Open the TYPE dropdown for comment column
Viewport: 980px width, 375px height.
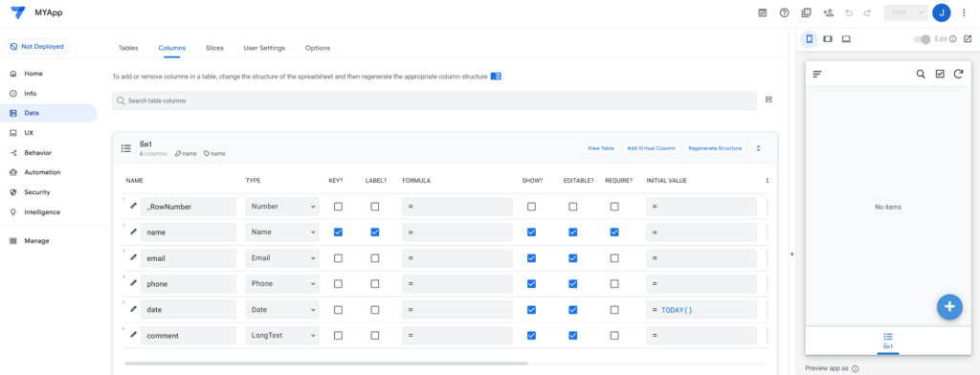click(x=282, y=335)
